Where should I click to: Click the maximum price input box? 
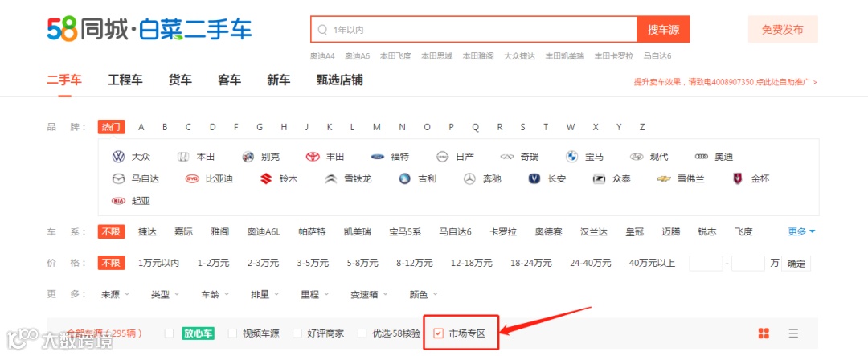748,264
